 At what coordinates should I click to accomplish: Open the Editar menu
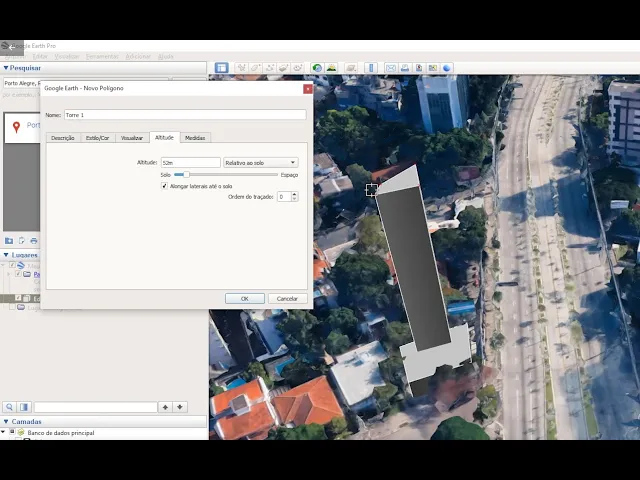40,56
